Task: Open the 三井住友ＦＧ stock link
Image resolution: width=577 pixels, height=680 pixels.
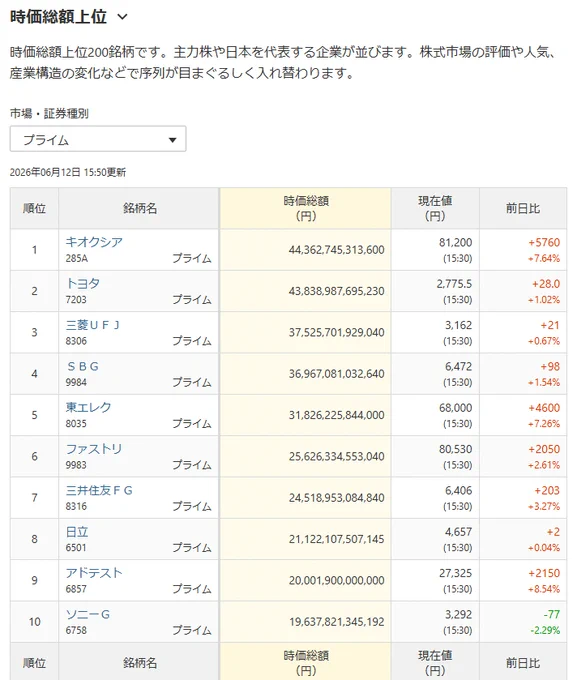Action: click(x=99, y=490)
